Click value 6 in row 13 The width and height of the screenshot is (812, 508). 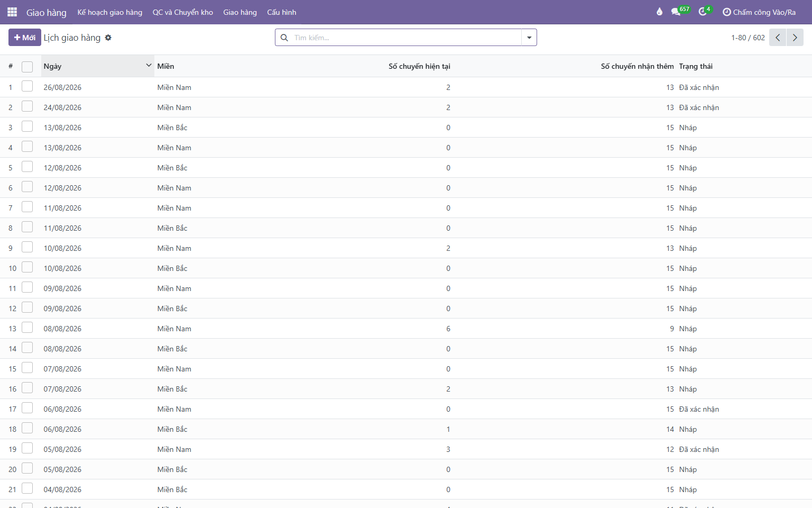pyautogui.click(x=448, y=329)
